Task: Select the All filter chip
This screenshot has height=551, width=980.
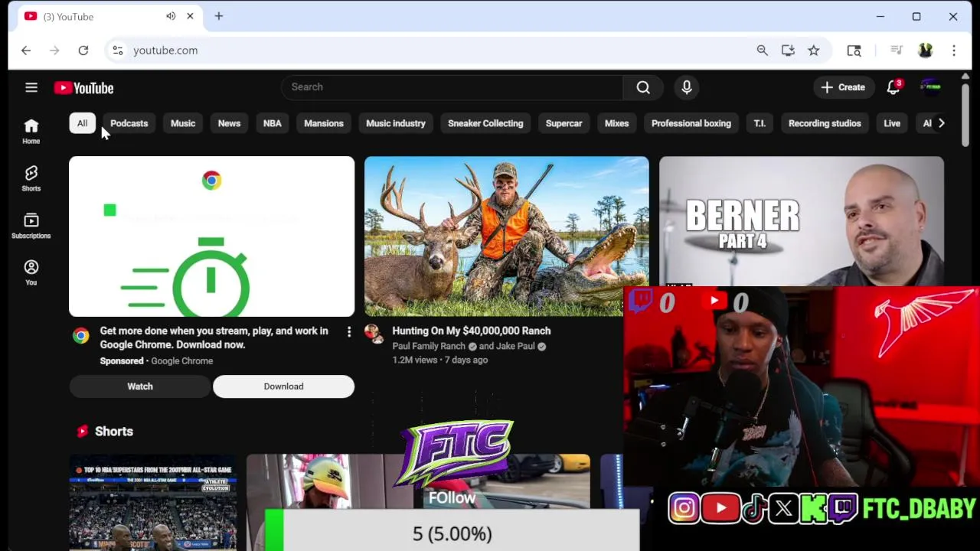Action: (x=82, y=123)
